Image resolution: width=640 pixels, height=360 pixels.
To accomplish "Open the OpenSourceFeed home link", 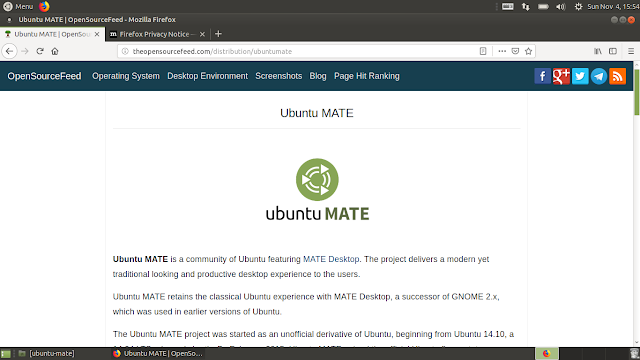I will [44, 76].
